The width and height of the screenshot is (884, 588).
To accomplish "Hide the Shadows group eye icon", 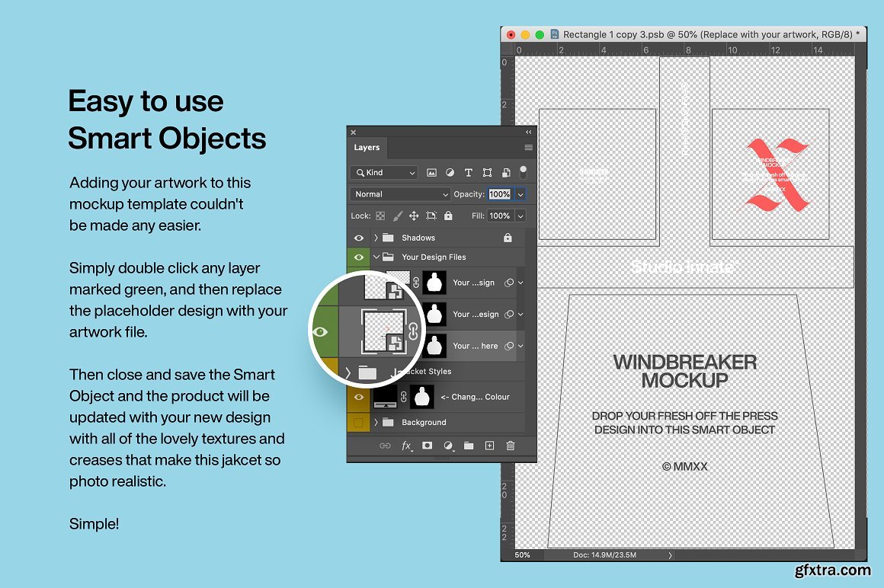I will (x=358, y=238).
